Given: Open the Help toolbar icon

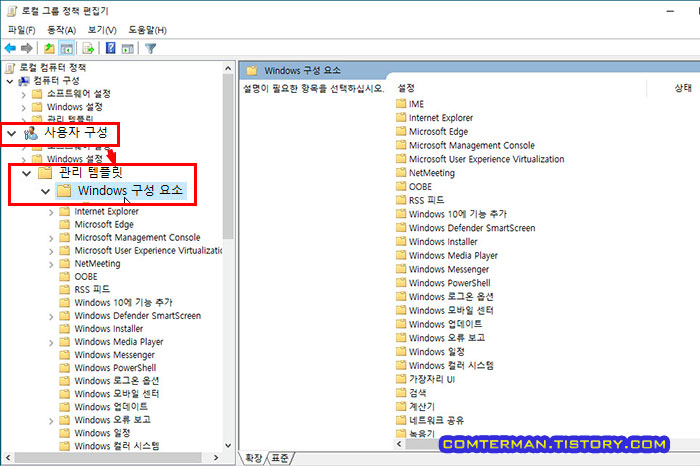Looking at the screenshot, I should pos(110,48).
